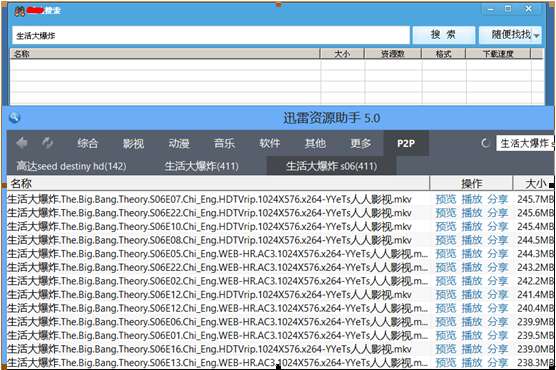Switch to the 音乐 tab
Viewport: 556px width, 370px height.
[x=224, y=143]
